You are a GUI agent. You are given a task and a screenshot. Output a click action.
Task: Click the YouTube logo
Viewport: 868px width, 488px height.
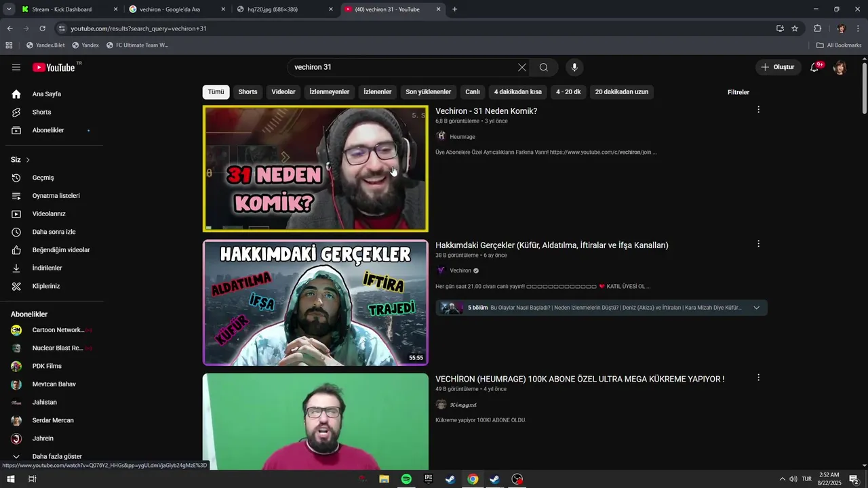(53, 67)
